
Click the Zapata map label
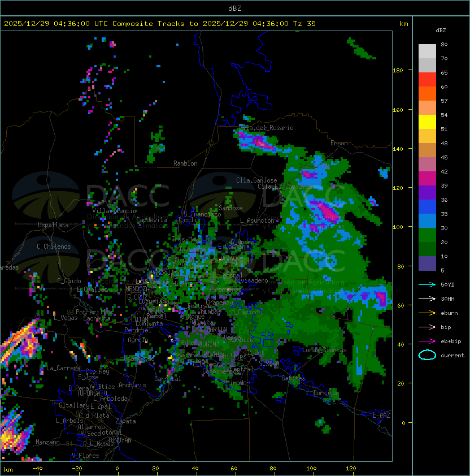click(125, 421)
